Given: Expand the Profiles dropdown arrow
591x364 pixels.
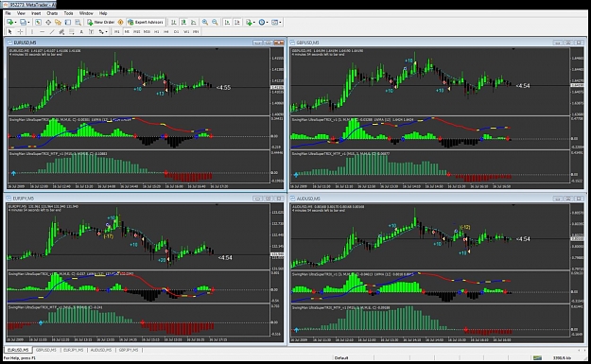Looking at the screenshot, I should tap(28, 23).
